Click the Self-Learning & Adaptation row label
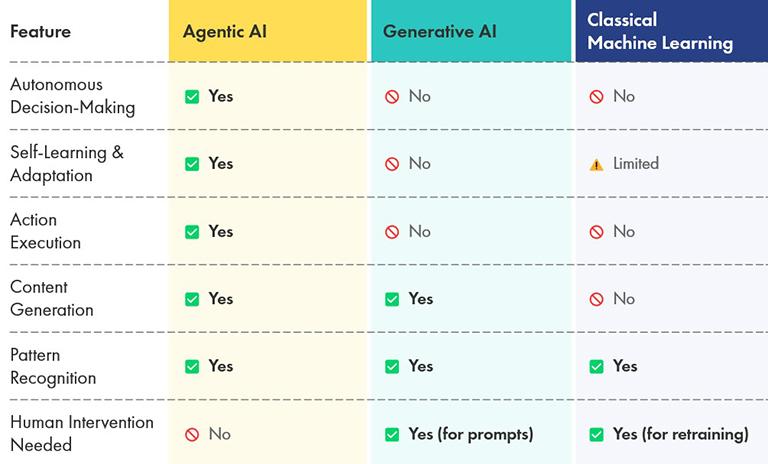Image resolution: width=768 pixels, height=464 pixels. 67,164
